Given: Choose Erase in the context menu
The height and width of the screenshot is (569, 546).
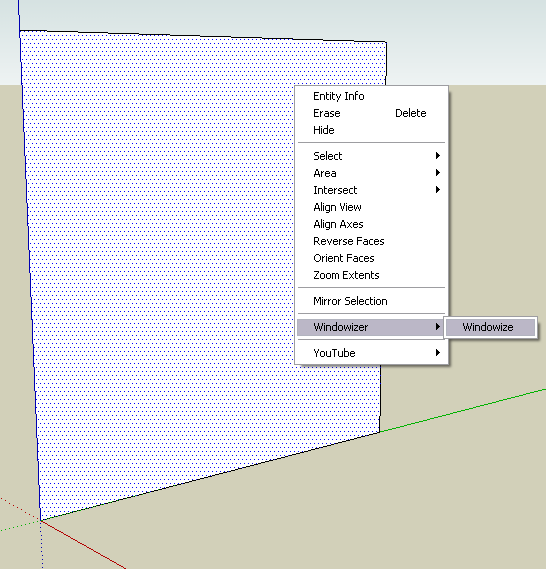Looking at the screenshot, I should tap(371, 113).
